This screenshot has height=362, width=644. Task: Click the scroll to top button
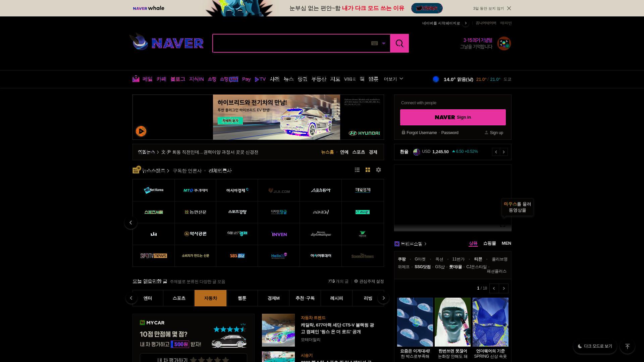627,346
